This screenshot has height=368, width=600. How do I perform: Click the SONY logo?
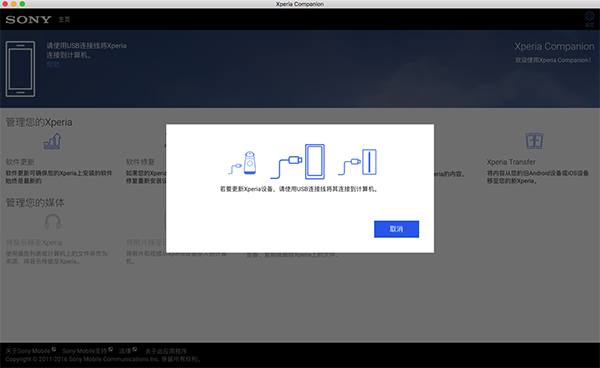(28, 20)
